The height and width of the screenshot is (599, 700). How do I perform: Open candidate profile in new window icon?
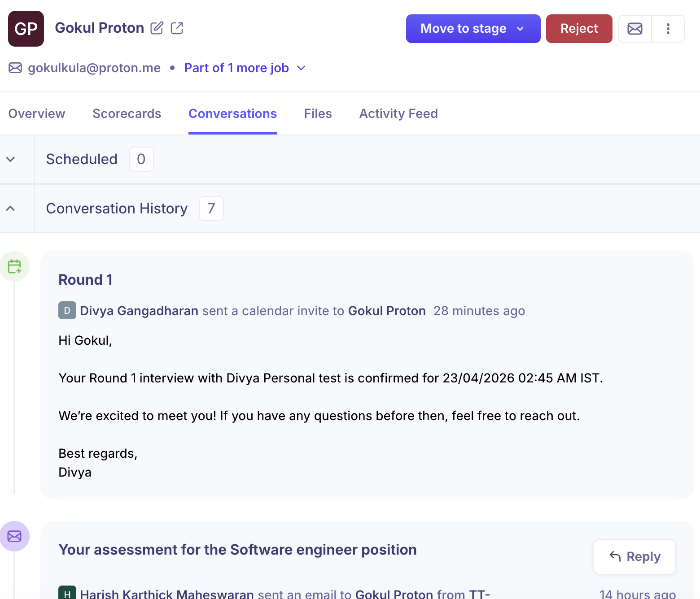(177, 28)
